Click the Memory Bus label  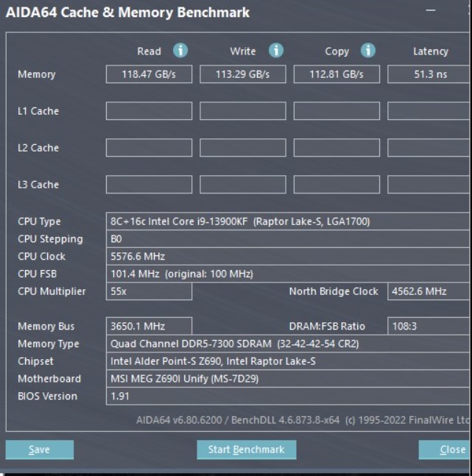[46, 327]
